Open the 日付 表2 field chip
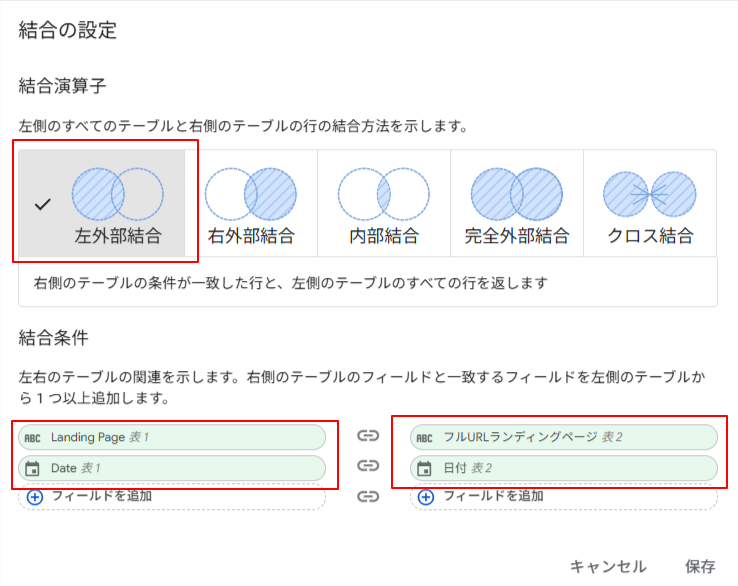This screenshot has width=738, height=586. tap(564, 468)
